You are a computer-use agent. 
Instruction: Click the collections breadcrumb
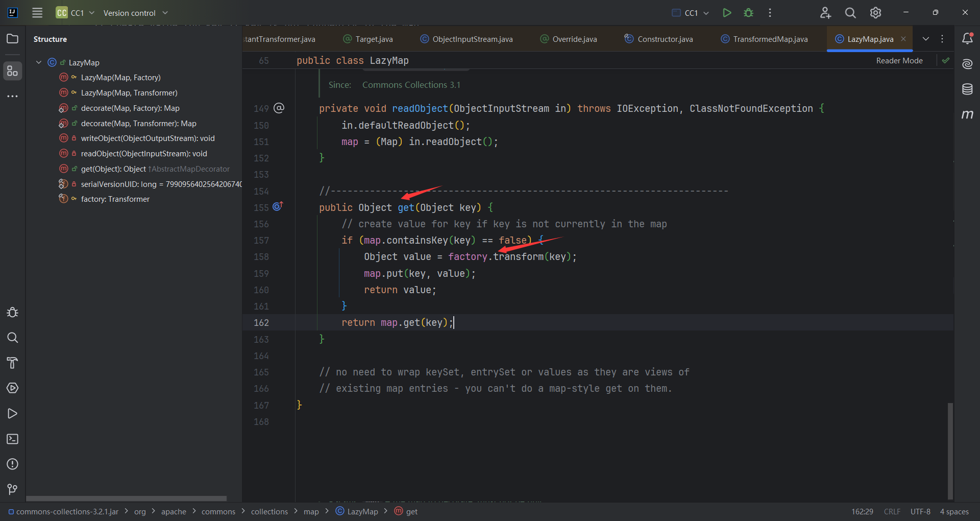coord(269,511)
